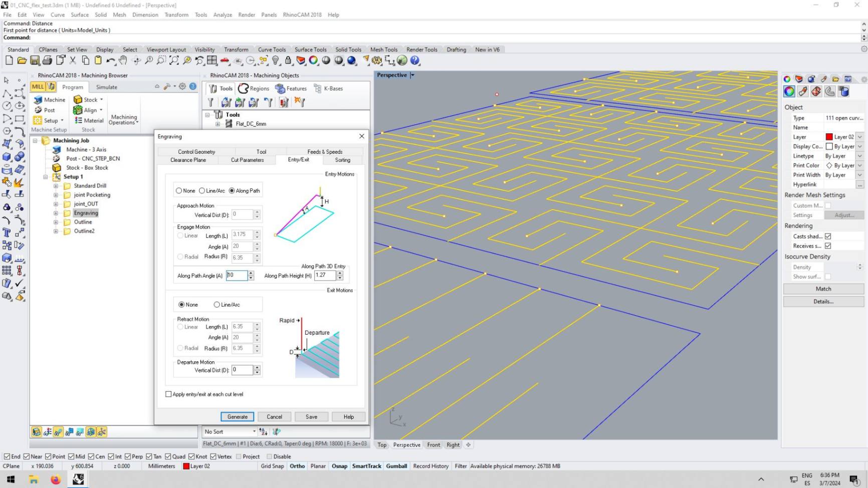Expand the Flat_DC_6mm tool node
Image resolution: width=868 pixels, height=488 pixels.
point(218,124)
